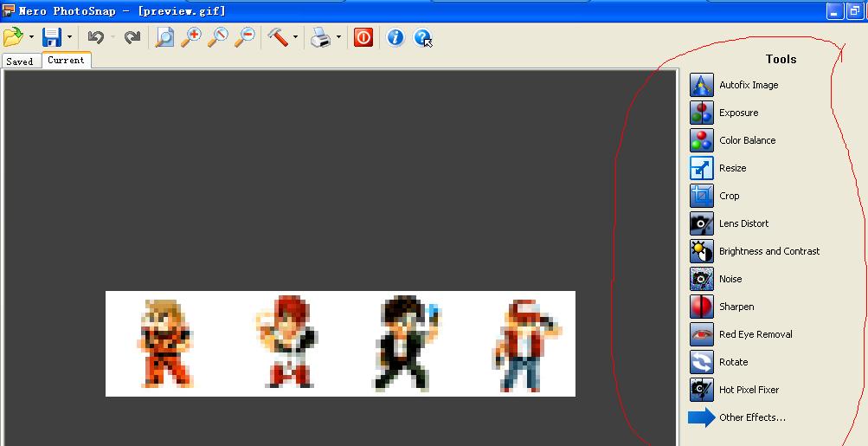Open the Other Effects... link
Image resolution: width=868 pixels, height=446 pixels.
(752, 417)
